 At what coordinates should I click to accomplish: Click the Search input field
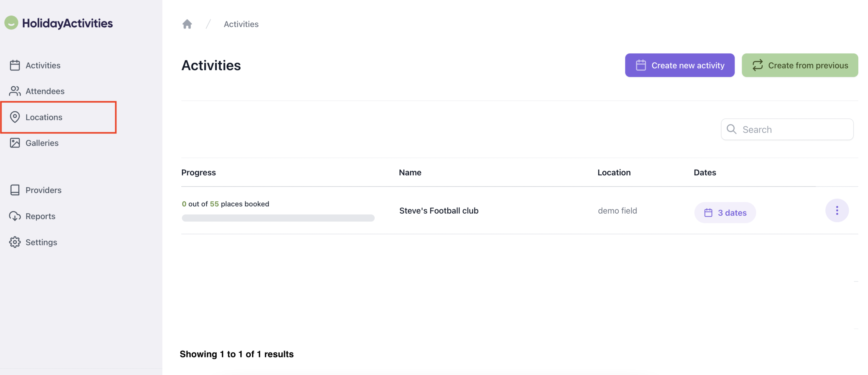[x=787, y=128]
